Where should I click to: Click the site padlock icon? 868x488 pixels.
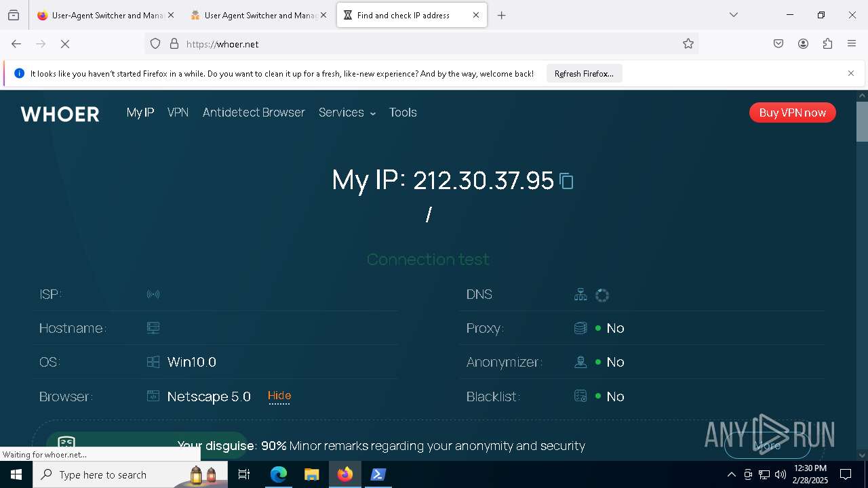pos(174,44)
